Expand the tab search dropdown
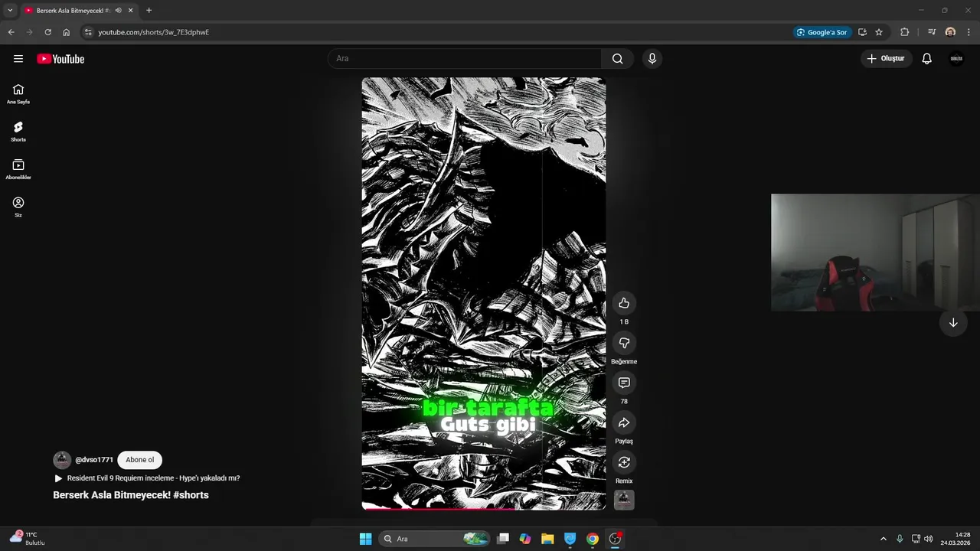980x551 pixels. coord(10,11)
